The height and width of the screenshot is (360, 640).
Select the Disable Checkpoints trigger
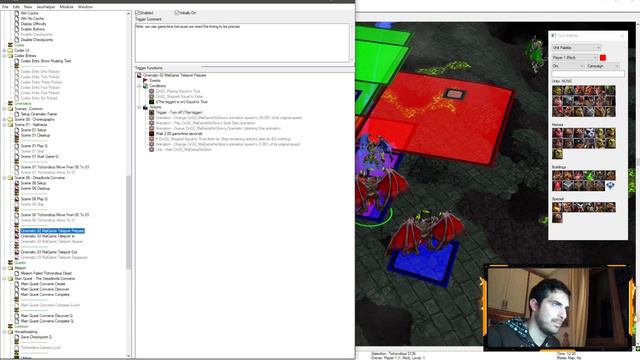(x=37, y=40)
